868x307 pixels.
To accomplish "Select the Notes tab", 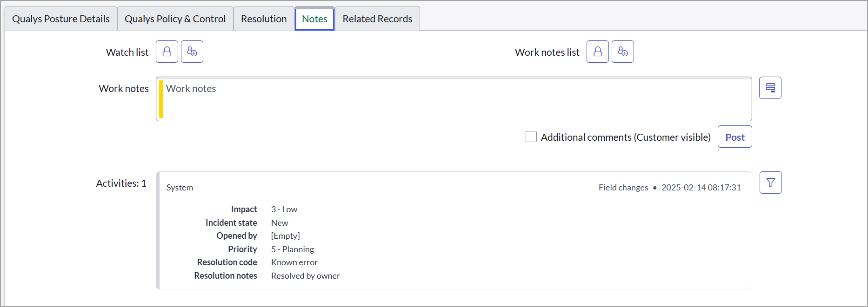I will [x=315, y=19].
